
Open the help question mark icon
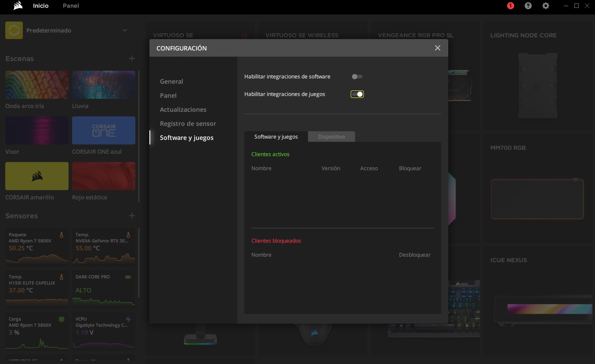528,6
